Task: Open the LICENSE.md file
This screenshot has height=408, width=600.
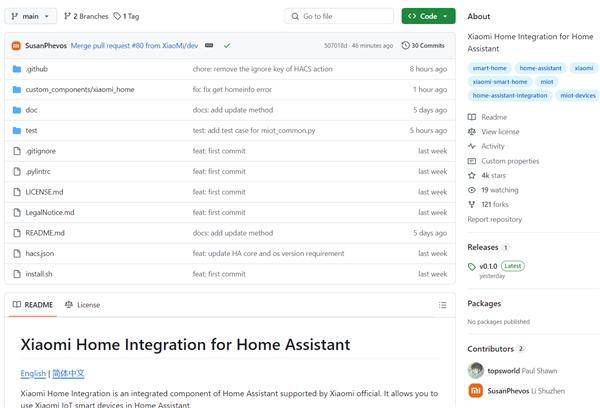Action: point(44,192)
